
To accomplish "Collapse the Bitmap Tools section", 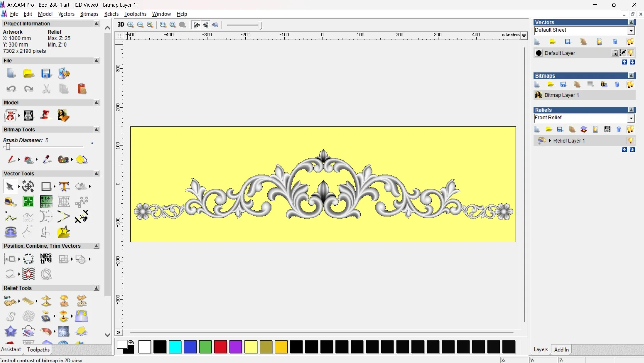I will 96,130.
